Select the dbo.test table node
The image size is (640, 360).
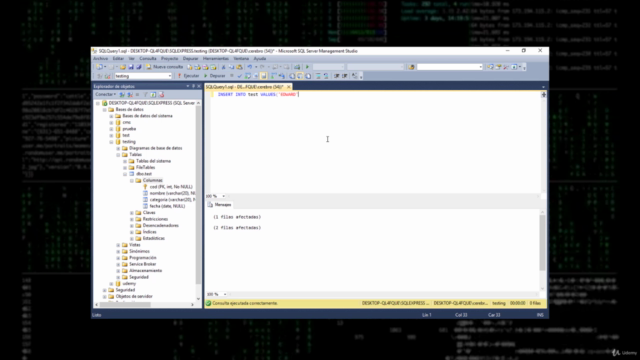pyautogui.click(x=144, y=174)
